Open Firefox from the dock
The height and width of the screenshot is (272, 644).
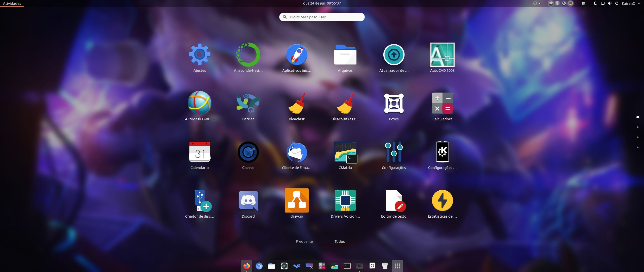click(x=247, y=266)
